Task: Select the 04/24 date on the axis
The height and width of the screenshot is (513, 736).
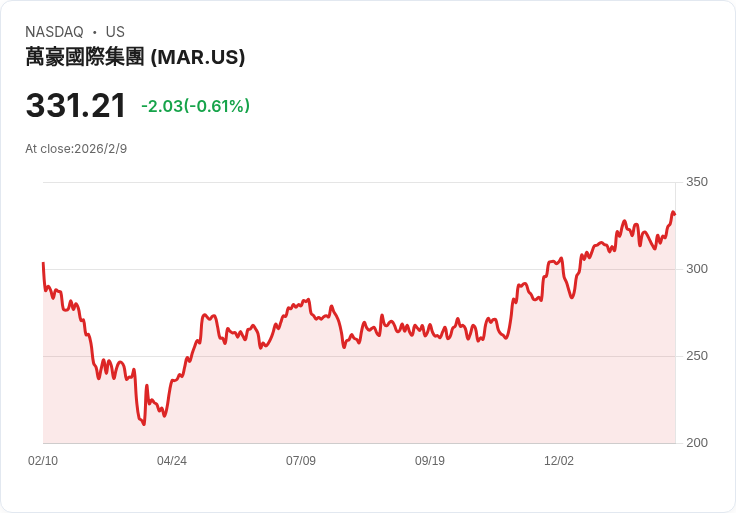Action: [x=172, y=461]
